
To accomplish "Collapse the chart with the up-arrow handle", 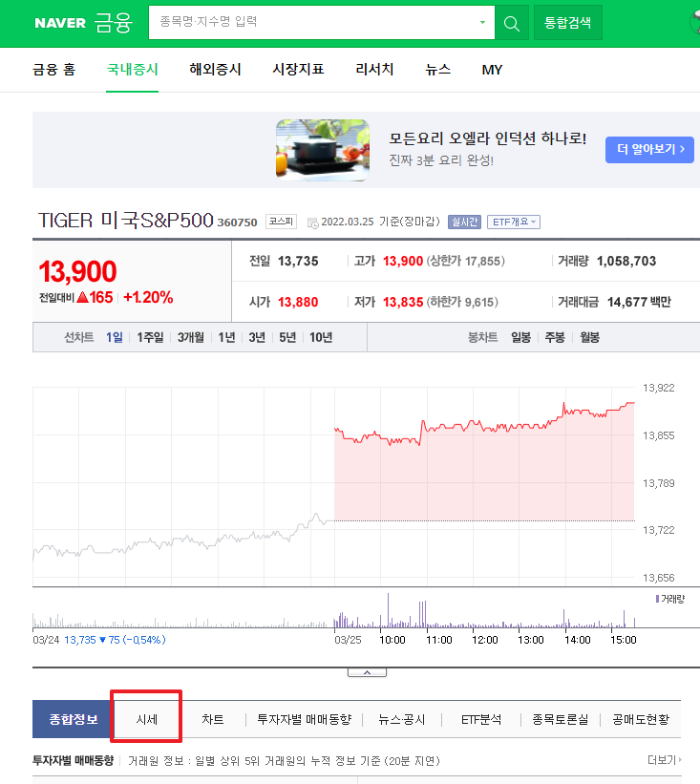I will [367, 672].
